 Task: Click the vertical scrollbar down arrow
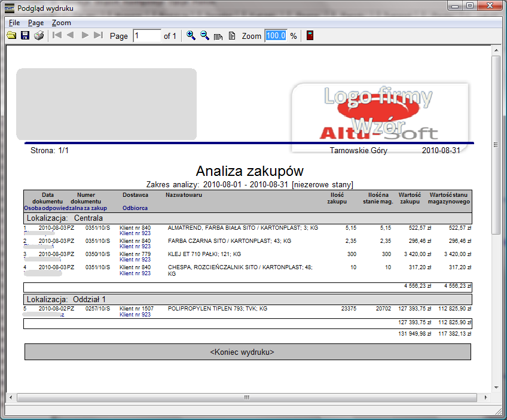(x=496, y=387)
